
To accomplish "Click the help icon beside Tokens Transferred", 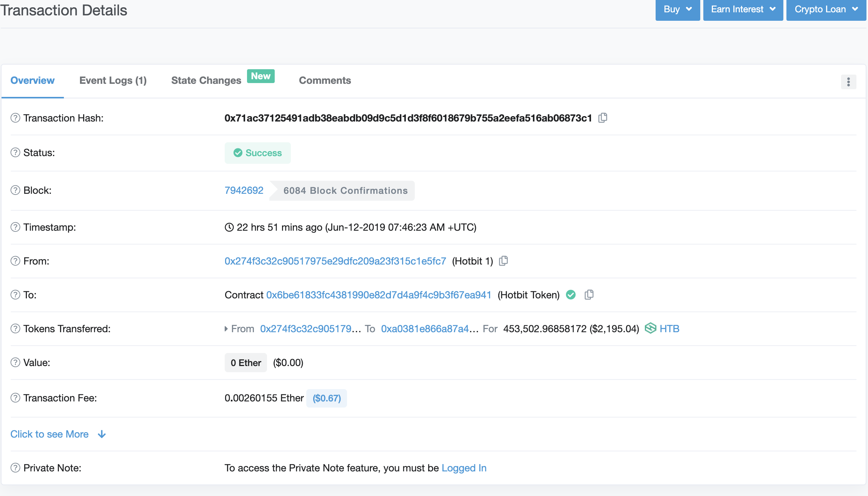I will coord(15,329).
